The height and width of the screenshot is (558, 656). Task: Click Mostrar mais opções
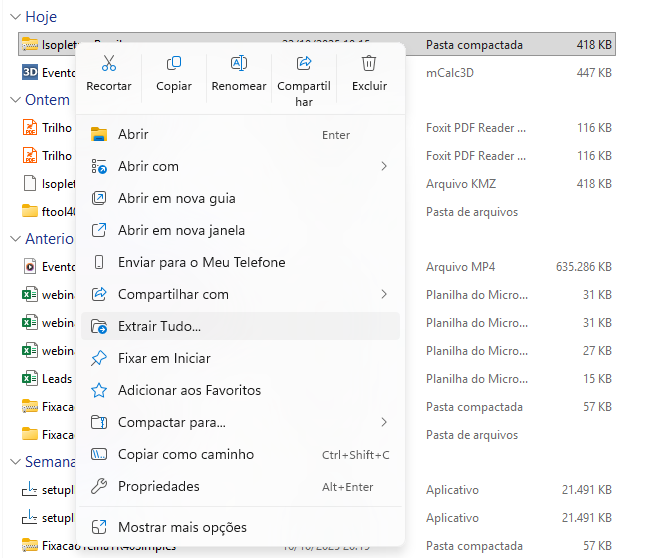181,527
